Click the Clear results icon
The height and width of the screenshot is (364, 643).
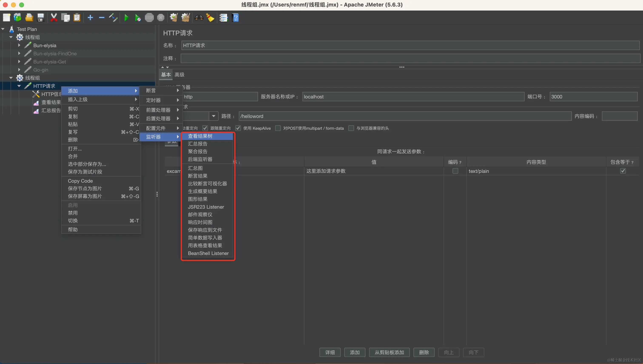[174, 17]
